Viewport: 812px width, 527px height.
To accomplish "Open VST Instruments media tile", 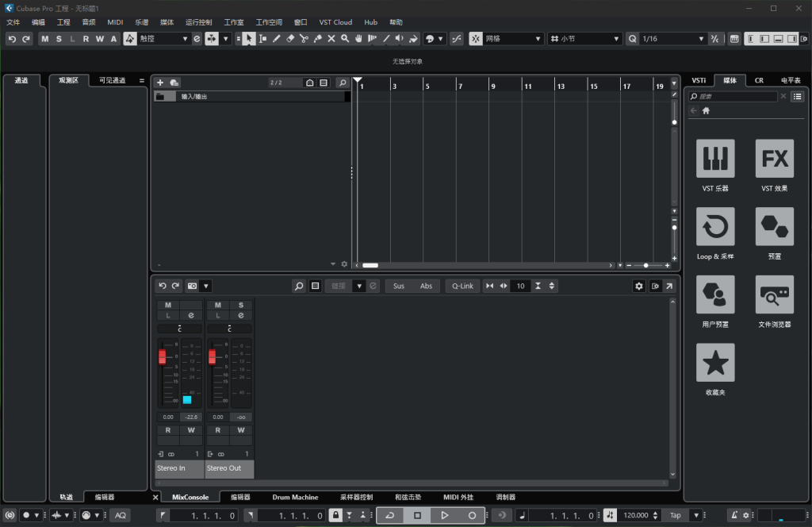I will 715,158.
